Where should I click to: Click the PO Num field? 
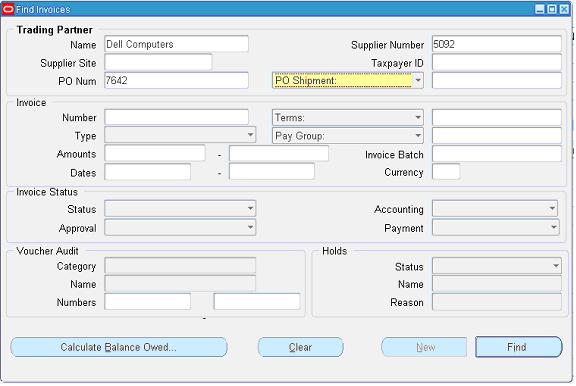point(176,80)
